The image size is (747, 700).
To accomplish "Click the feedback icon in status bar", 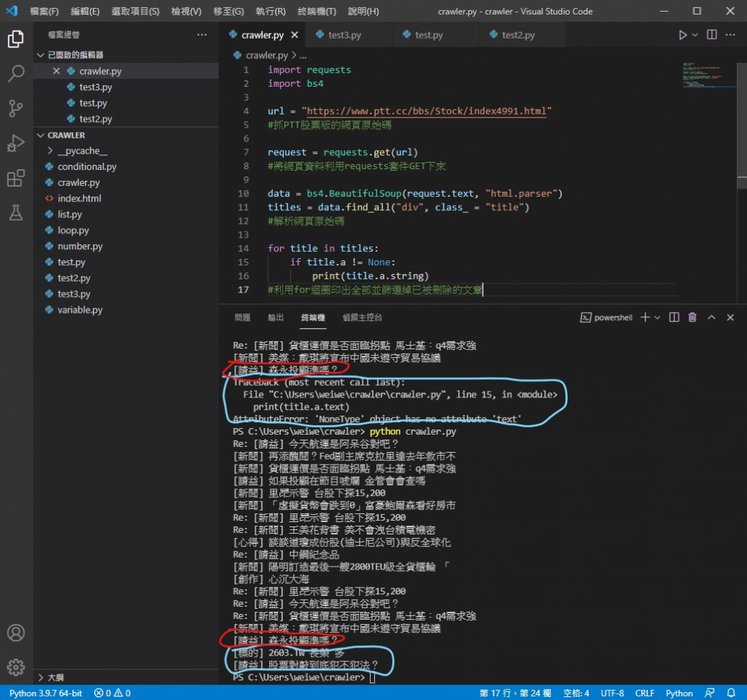I will (x=710, y=693).
